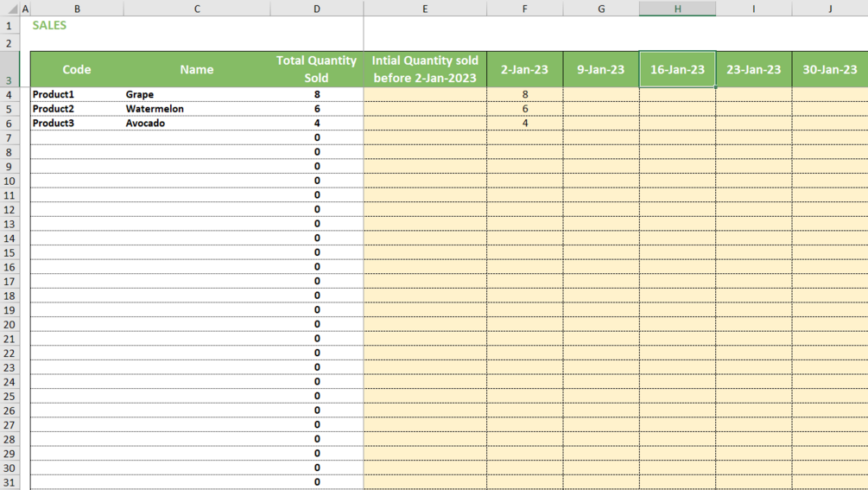Select row 15 header
868x490 pixels.
[10, 253]
